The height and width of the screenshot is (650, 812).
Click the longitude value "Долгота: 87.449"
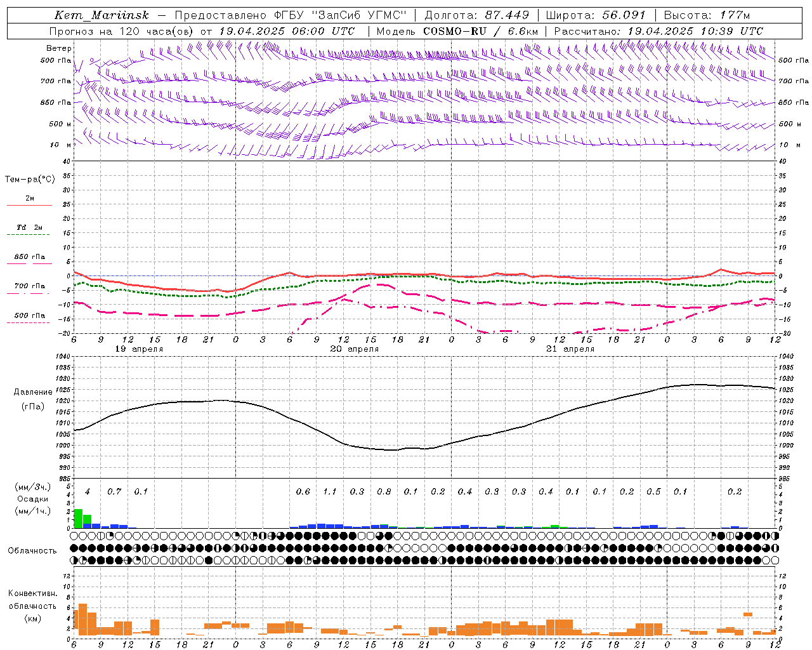pos(476,15)
